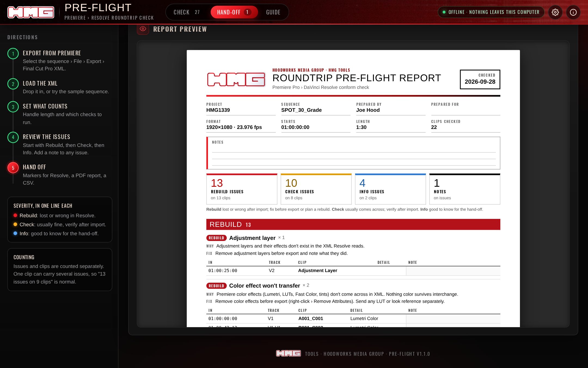Open the info circle icon
Viewport: 588px width, 368px height.
point(573,12)
